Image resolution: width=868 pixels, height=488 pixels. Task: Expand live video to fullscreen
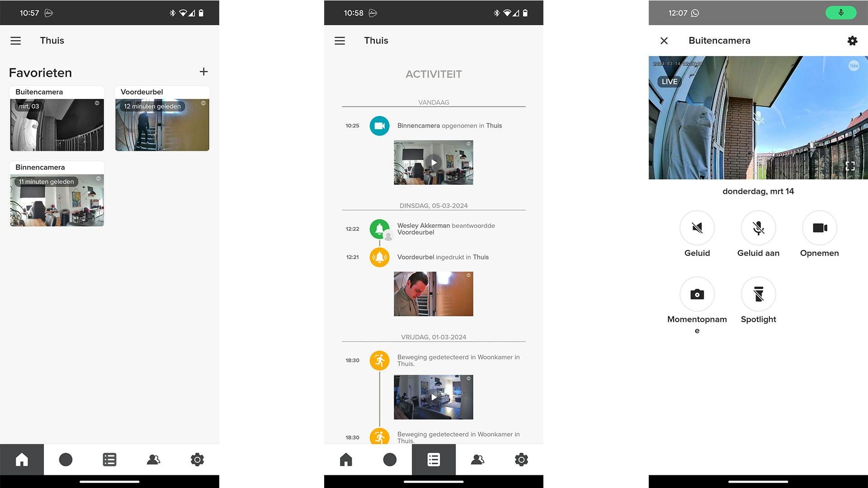pyautogui.click(x=849, y=166)
